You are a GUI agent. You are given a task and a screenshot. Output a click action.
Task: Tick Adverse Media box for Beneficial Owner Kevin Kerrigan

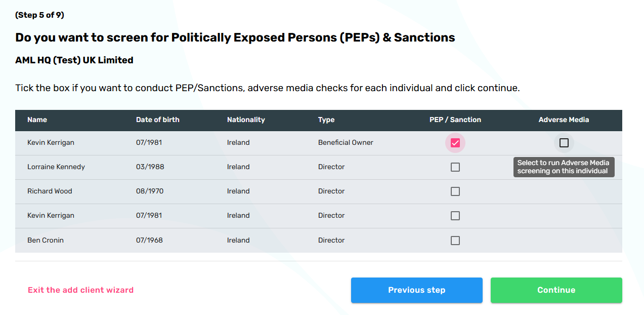click(564, 143)
